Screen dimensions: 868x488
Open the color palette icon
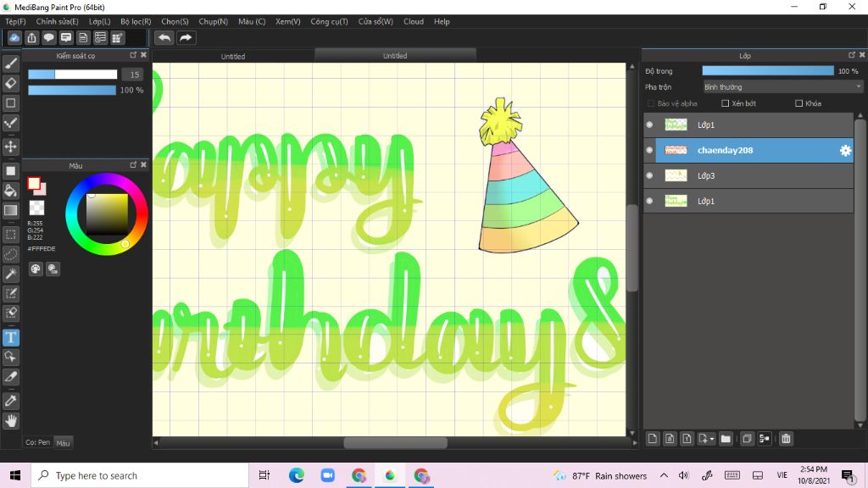(36, 269)
